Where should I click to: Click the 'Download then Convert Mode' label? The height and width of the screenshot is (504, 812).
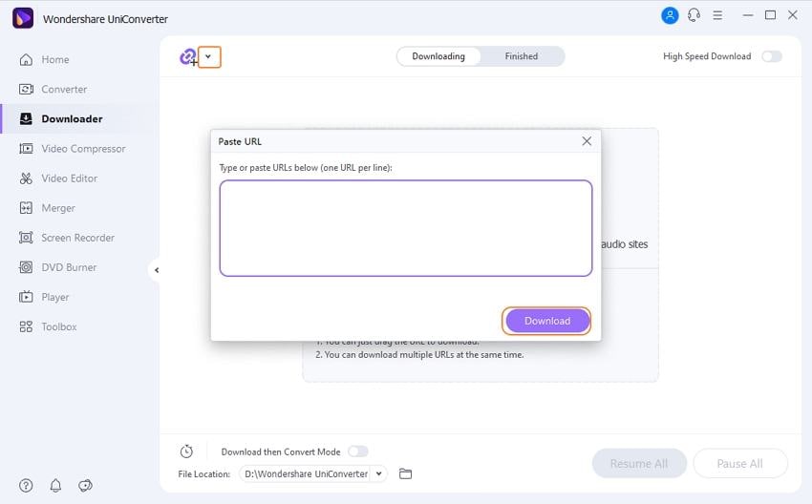point(281,451)
